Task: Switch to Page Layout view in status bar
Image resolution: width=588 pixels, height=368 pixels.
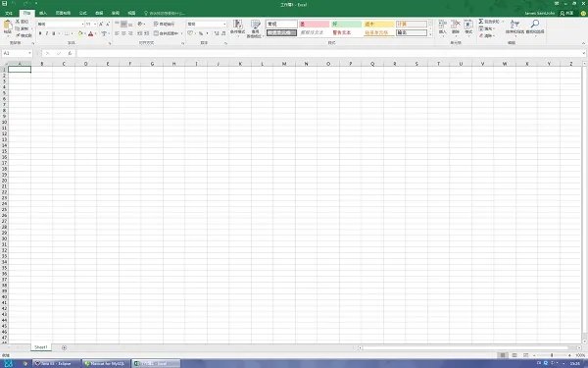Action: [x=514, y=355]
